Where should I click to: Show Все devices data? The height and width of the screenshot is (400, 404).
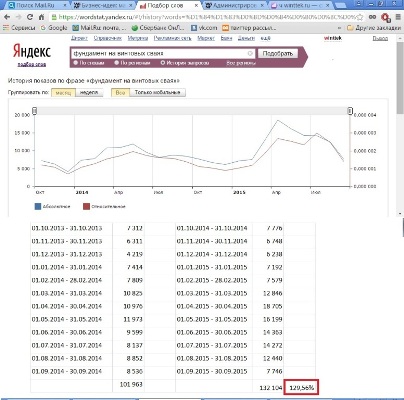[x=120, y=92]
